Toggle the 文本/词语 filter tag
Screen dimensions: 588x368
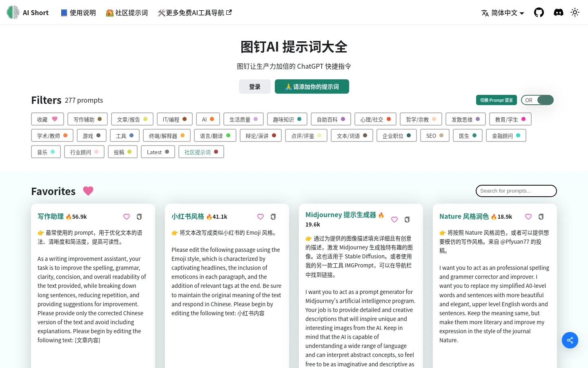coord(352,135)
